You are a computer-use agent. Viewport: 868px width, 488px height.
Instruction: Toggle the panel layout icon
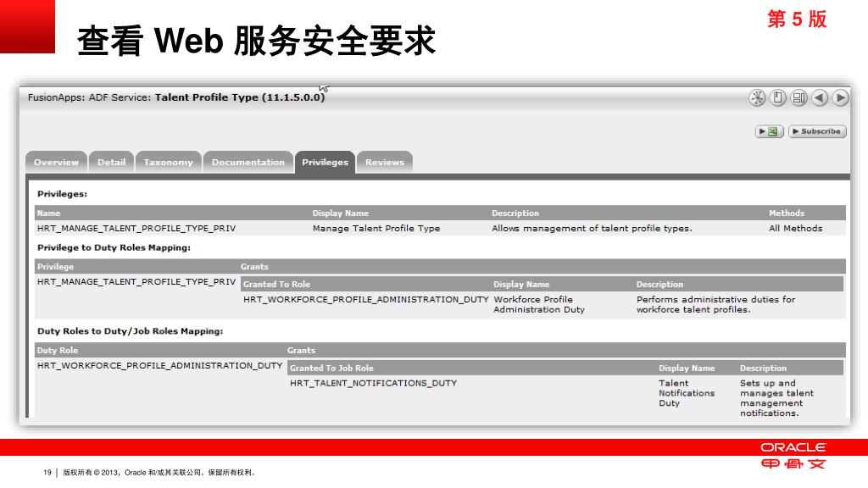(x=798, y=98)
